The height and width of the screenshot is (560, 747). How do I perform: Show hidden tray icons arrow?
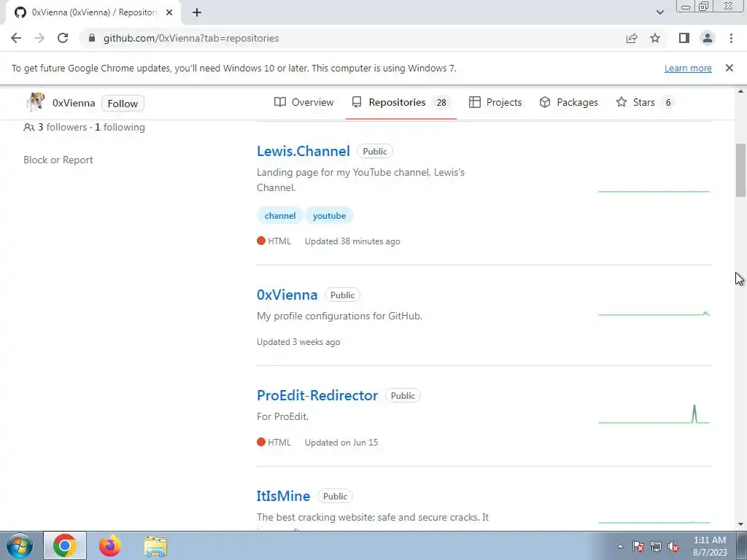pos(620,546)
